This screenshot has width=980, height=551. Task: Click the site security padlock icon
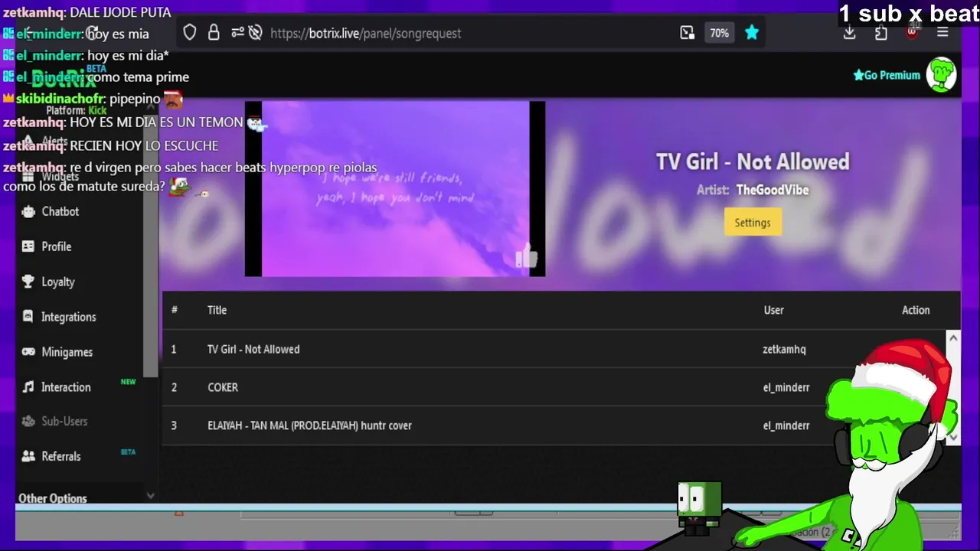[214, 33]
